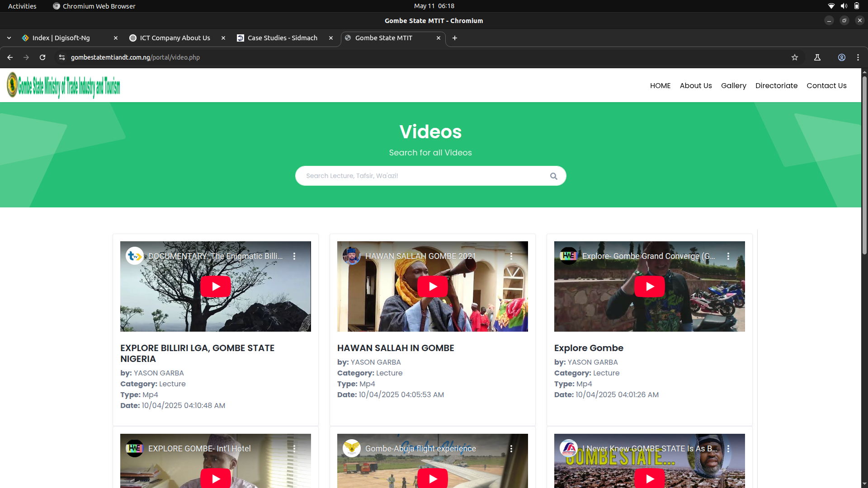Open the system volume icon in top bar
868x488 pixels.
click(x=844, y=6)
